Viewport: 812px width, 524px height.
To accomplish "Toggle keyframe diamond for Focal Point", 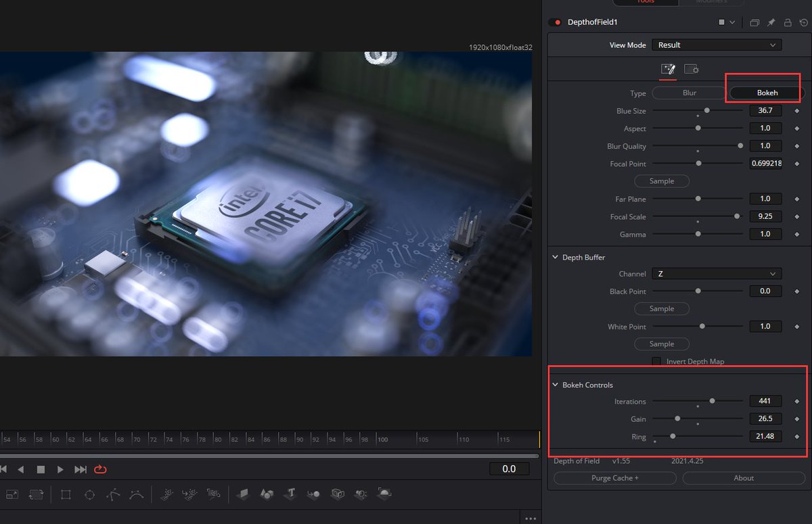I will (x=797, y=164).
